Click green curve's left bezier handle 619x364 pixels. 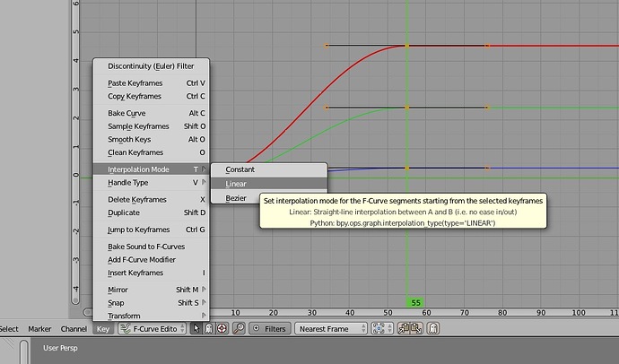click(x=327, y=108)
